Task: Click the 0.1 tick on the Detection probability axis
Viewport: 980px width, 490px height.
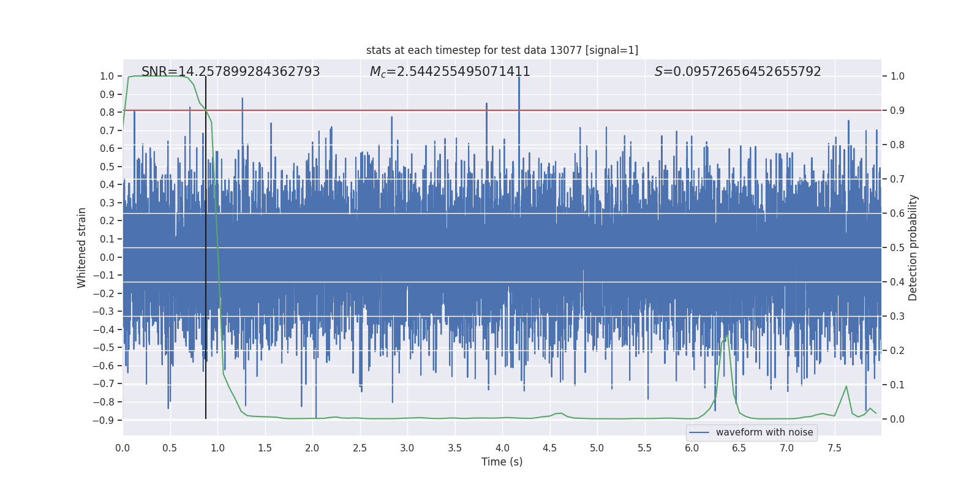Action: pyautogui.click(x=897, y=385)
